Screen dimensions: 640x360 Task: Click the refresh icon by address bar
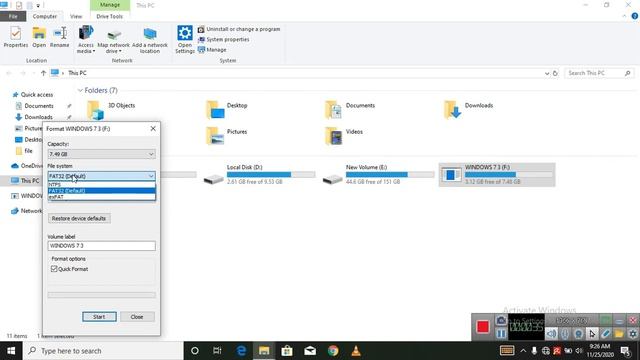coord(555,73)
